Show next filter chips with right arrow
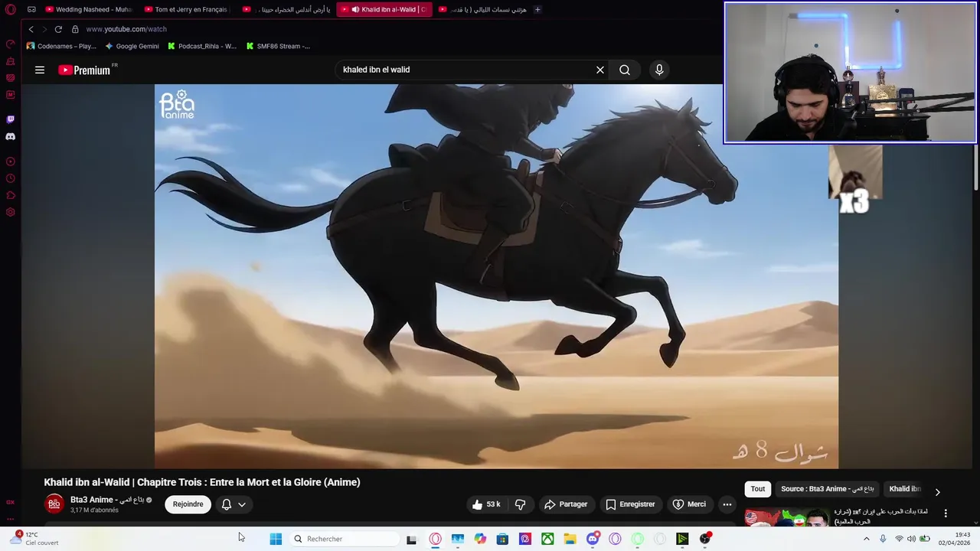The height and width of the screenshot is (551, 980). point(937,492)
